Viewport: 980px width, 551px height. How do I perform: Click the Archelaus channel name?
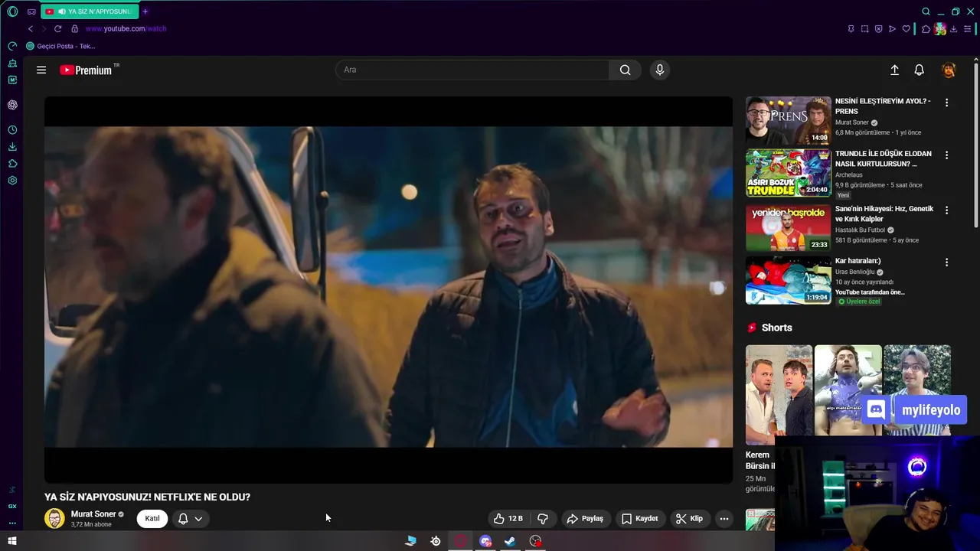coord(848,174)
